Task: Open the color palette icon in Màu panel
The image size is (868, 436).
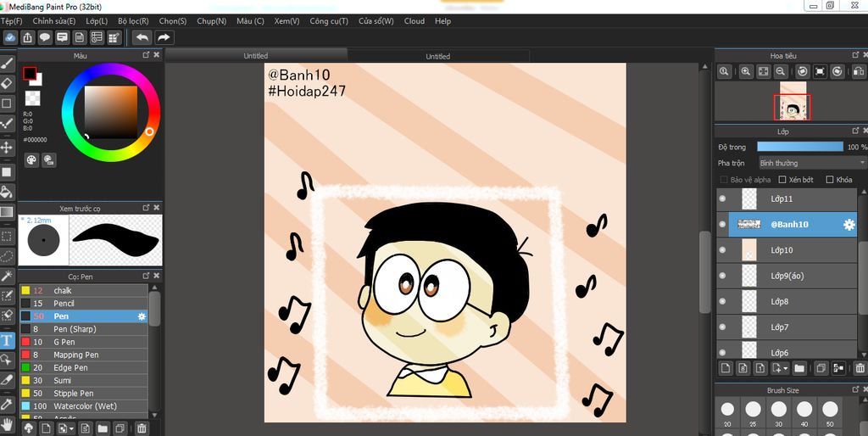Action: [31, 160]
